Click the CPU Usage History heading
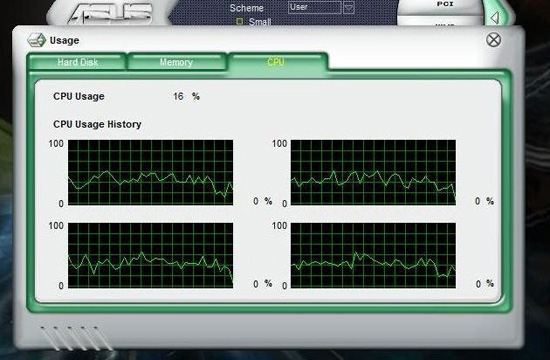 (x=97, y=125)
